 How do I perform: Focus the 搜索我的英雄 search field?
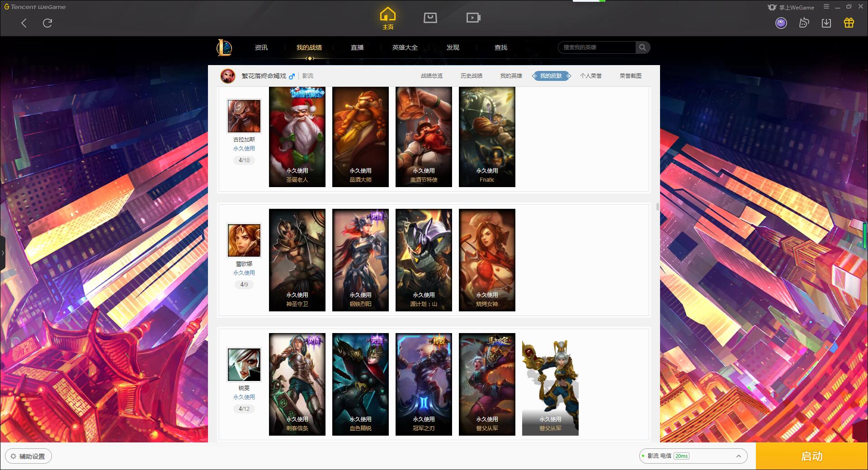click(597, 47)
